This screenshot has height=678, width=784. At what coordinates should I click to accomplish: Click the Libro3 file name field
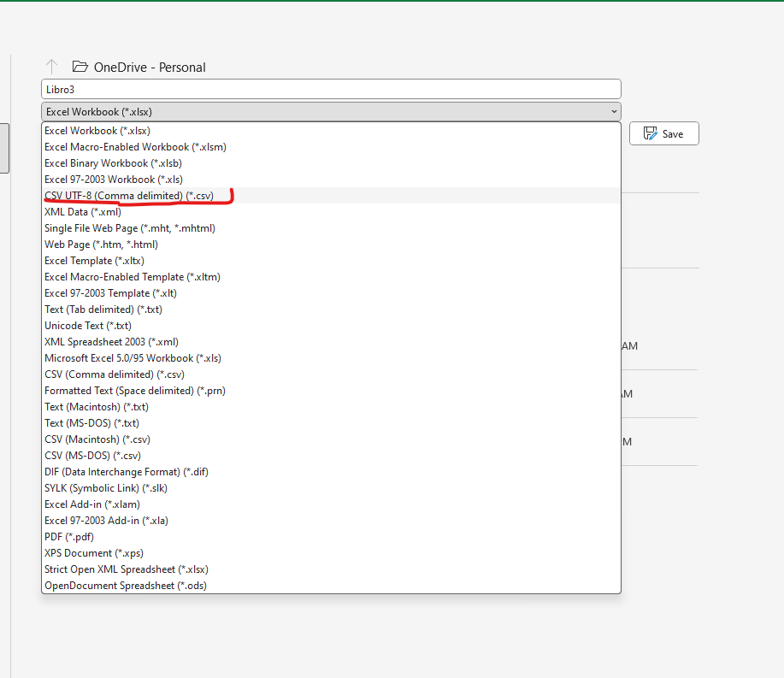331,89
